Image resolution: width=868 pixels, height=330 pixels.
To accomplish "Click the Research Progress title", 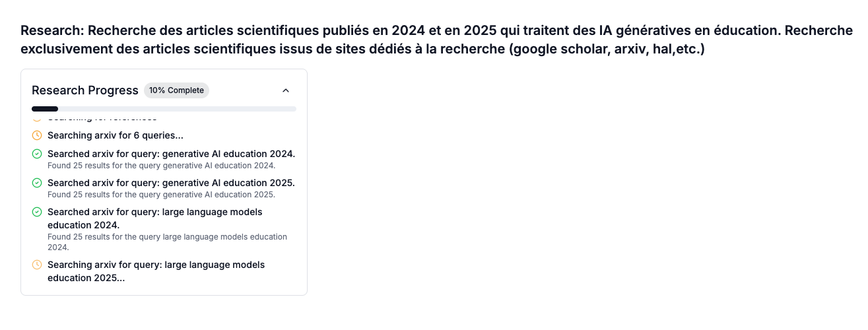I will (x=85, y=90).
